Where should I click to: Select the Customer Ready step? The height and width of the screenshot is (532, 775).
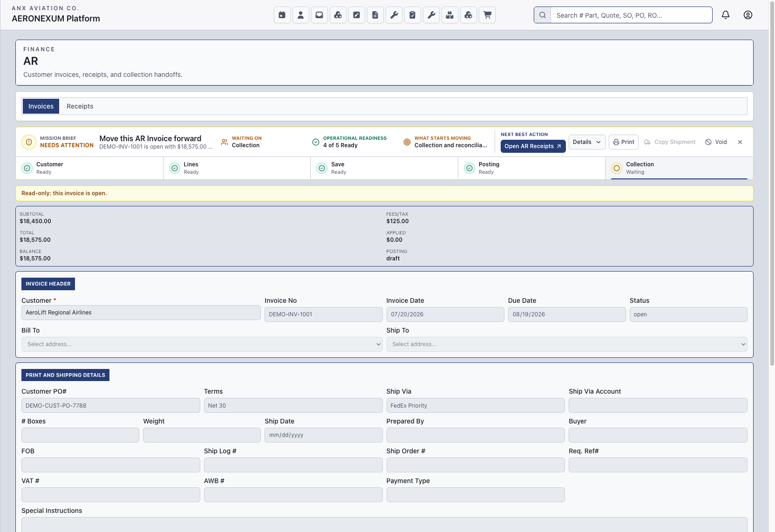[89, 168]
